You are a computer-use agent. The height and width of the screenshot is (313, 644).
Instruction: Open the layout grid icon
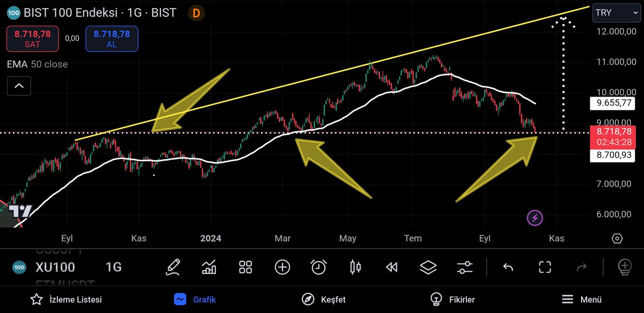pyautogui.click(x=246, y=267)
